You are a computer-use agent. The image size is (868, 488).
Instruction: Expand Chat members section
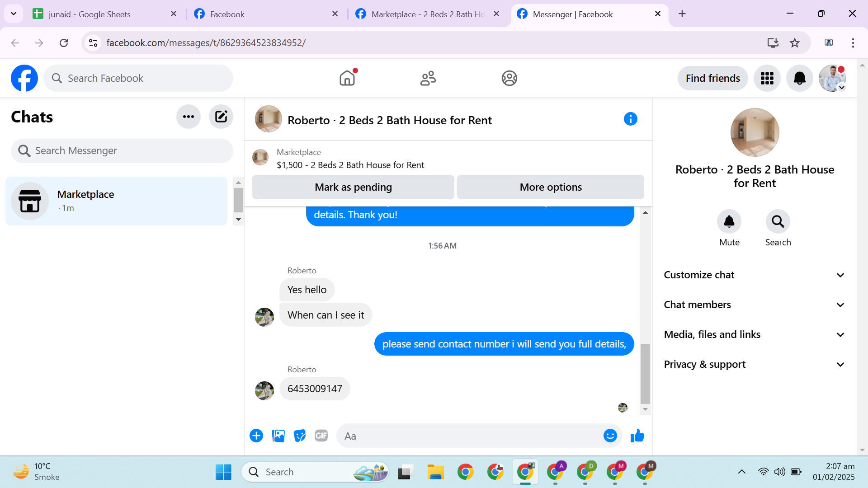point(754,305)
